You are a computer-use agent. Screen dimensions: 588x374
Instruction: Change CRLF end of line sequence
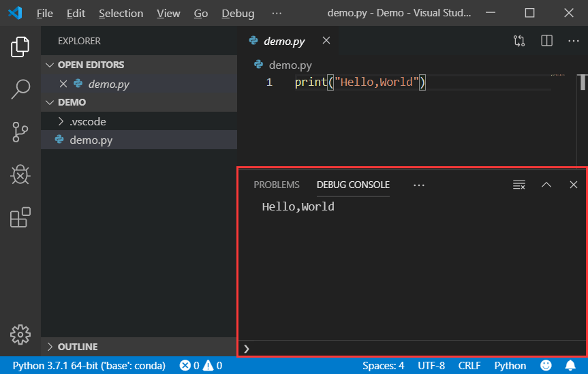pyautogui.click(x=469, y=365)
